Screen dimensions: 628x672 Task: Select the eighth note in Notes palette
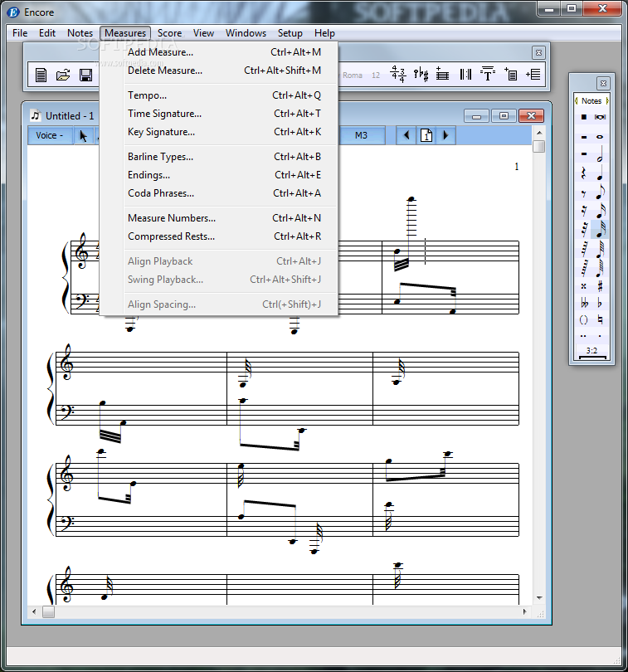point(600,192)
